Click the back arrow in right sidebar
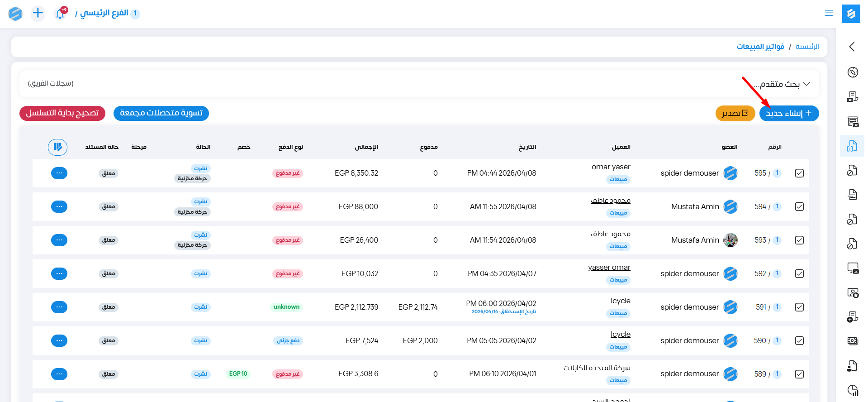The height and width of the screenshot is (402, 868). 852,47
